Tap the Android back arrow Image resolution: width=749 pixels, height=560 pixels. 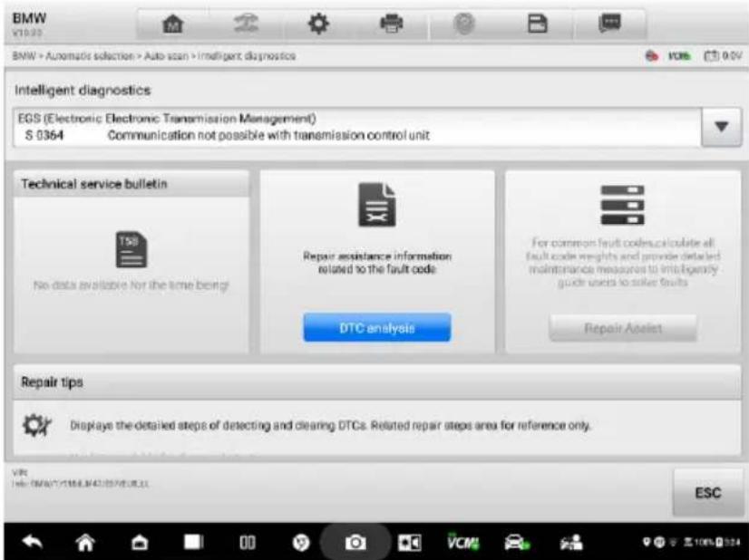coord(33,542)
